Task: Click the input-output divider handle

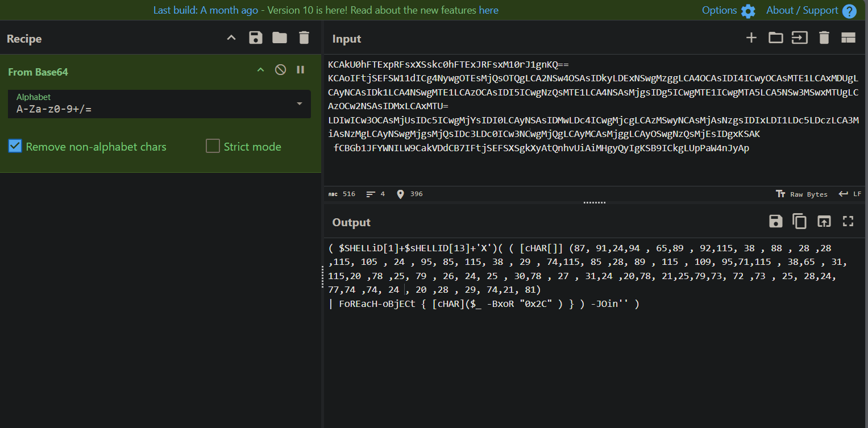Action: [x=594, y=202]
